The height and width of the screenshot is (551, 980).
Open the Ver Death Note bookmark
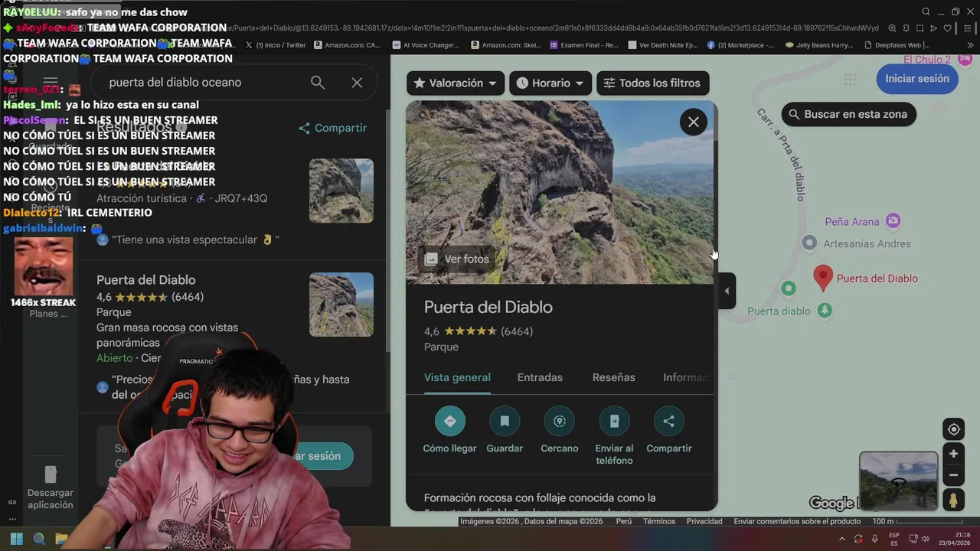coord(663,45)
